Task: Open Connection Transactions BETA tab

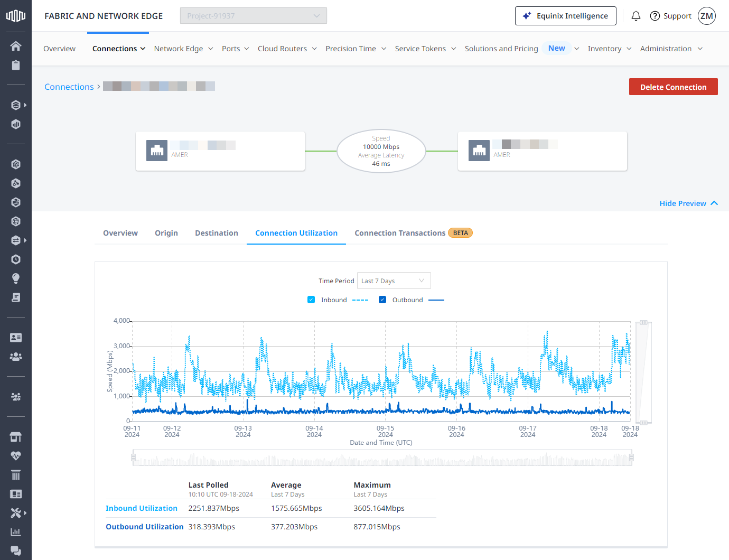Action: tap(414, 233)
